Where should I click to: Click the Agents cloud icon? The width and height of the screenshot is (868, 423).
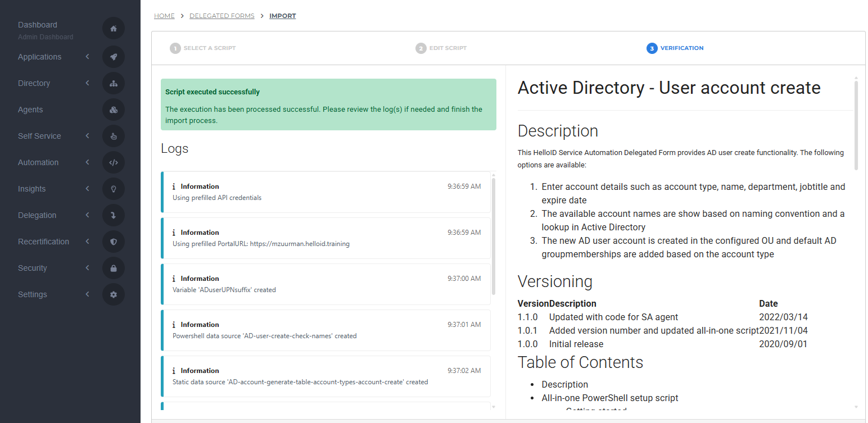(114, 110)
